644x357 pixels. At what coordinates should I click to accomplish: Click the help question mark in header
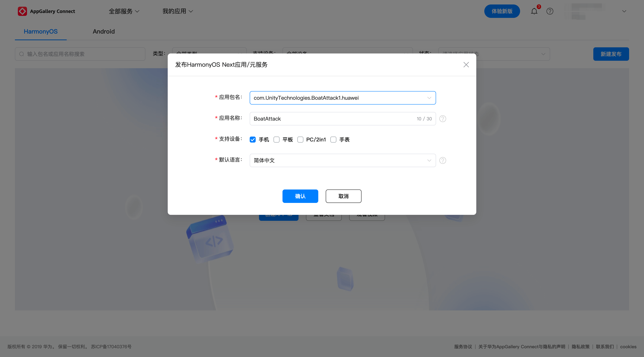point(550,11)
